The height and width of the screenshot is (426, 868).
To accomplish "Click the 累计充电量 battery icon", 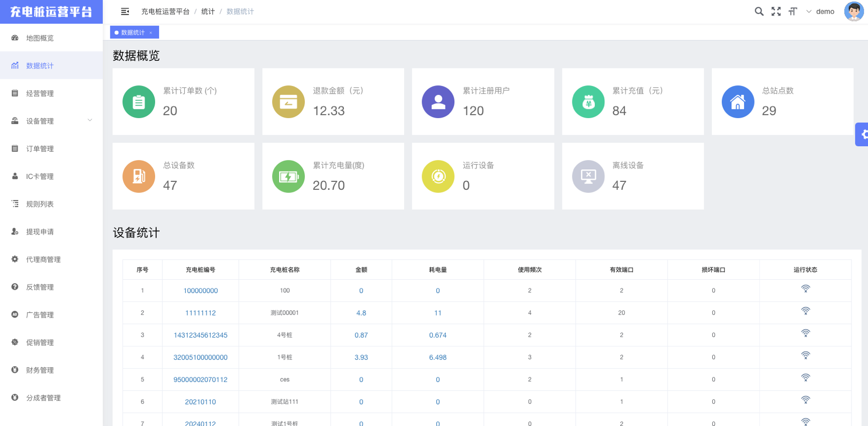I will pyautogui.click(x=288, y=176).
